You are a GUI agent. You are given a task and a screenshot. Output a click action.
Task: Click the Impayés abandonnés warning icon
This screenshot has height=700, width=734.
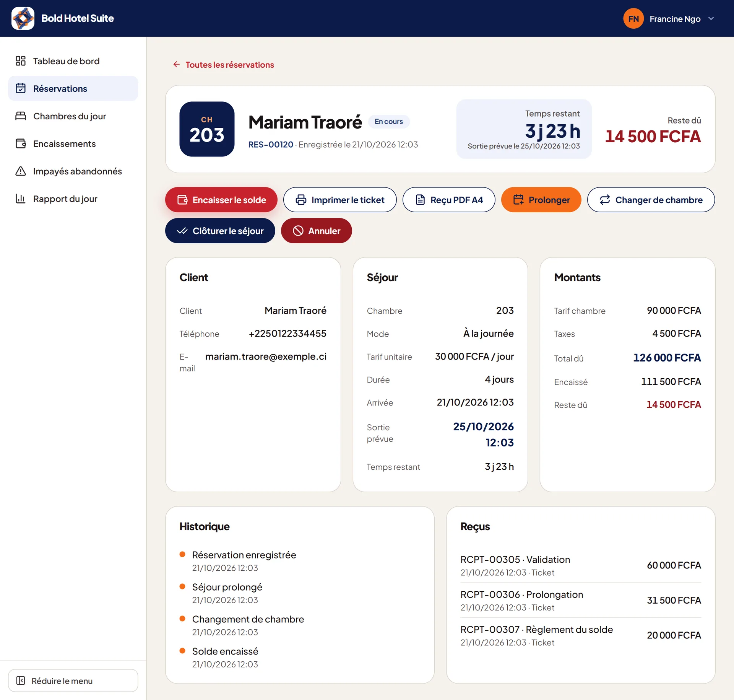[21, 171]
